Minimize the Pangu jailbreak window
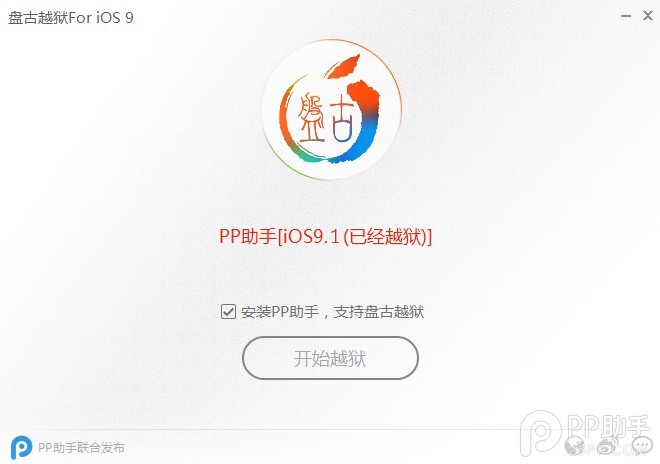Viewport: 660px width, 464px height. pos(626,16)
